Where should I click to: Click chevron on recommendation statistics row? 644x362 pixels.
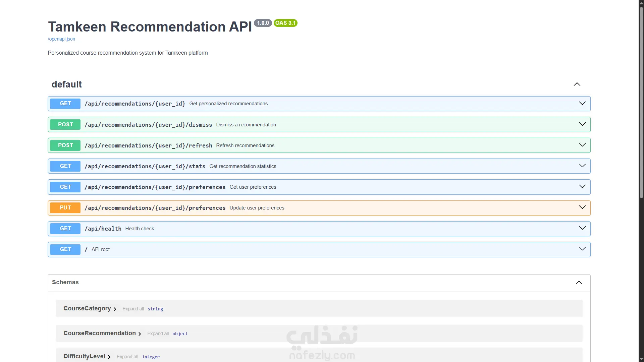[582, 166]
